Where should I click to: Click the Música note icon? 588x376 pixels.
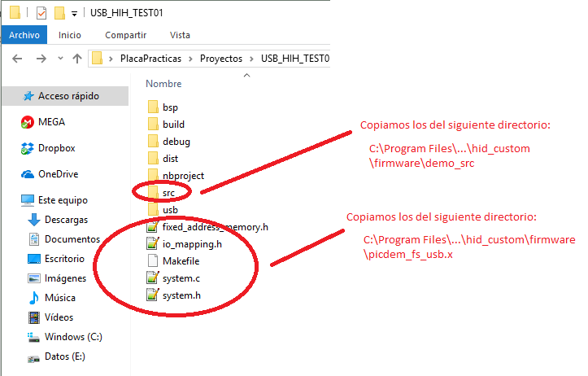click(x=34, y=298)
